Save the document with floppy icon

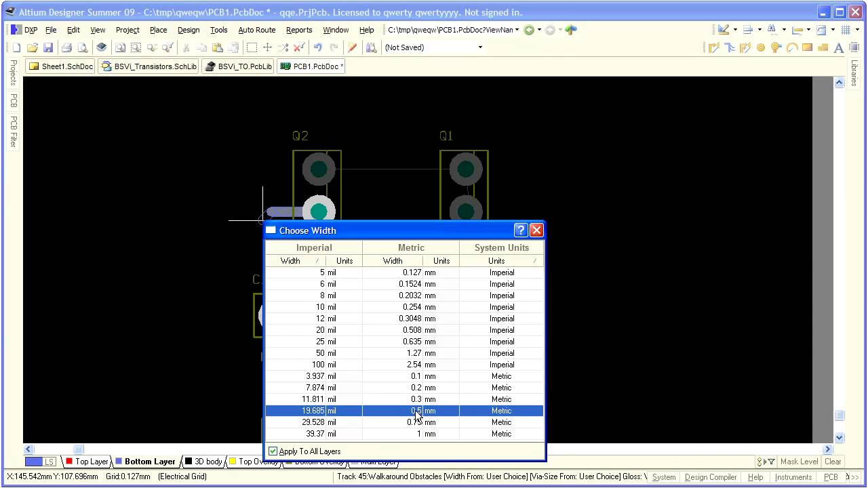pos(48,47)
